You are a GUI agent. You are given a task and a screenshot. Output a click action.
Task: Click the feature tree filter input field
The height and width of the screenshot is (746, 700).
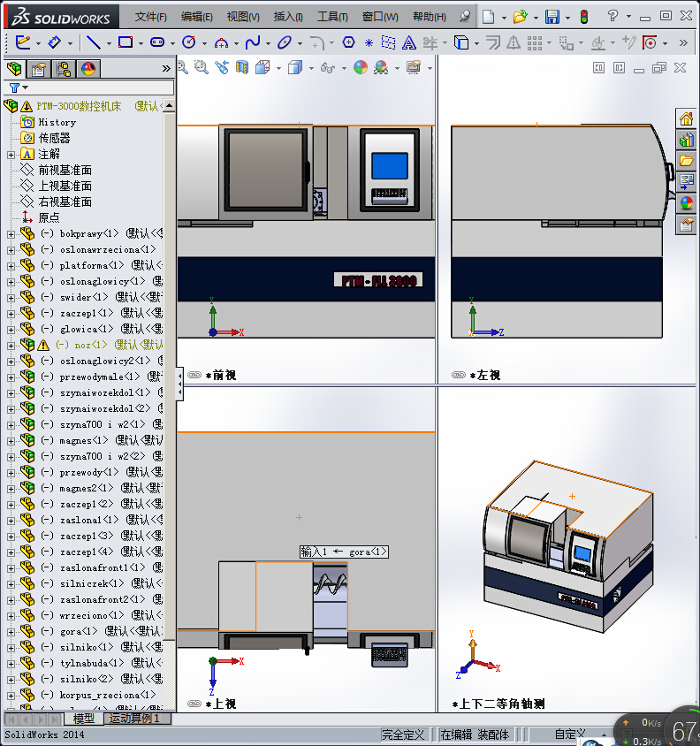click(89, 88)
